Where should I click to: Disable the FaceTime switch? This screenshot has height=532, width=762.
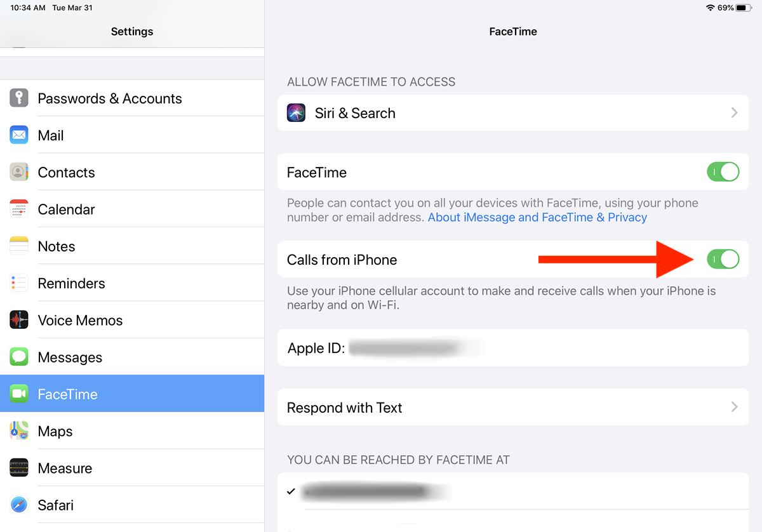723,171
